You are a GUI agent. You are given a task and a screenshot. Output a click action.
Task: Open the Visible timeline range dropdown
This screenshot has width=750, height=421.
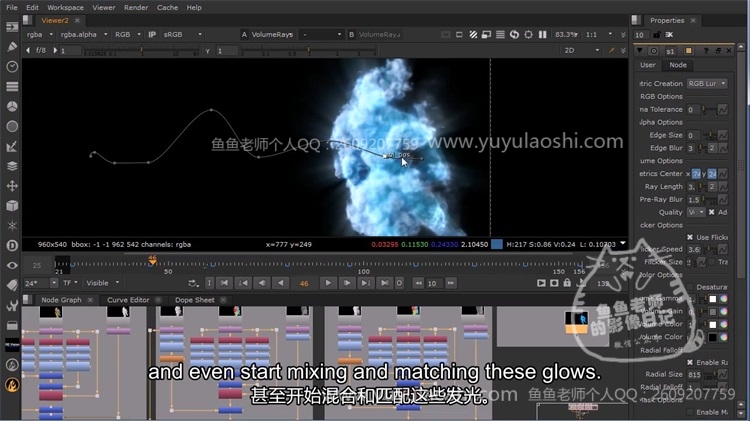[x=102, y=283]
